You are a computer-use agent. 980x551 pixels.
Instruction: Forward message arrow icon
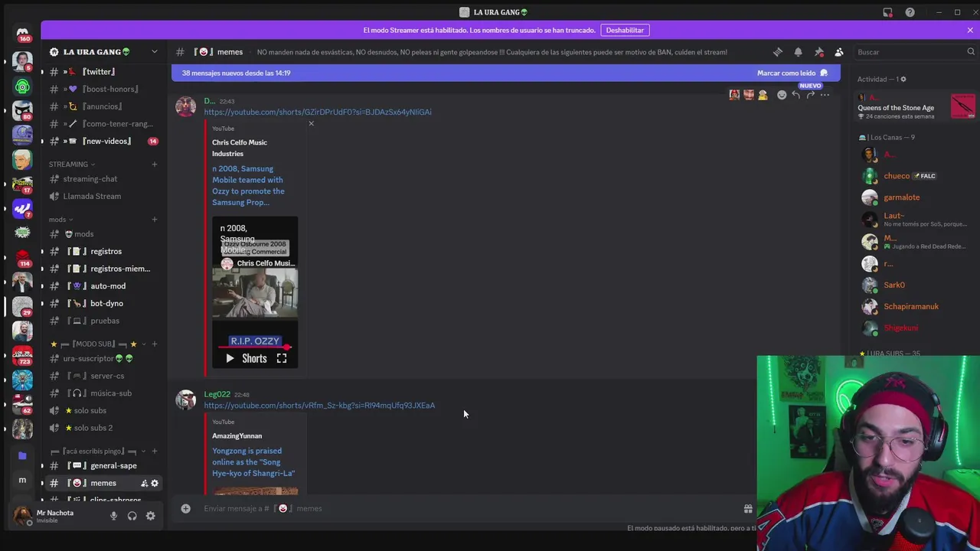(x=810, y=95)
